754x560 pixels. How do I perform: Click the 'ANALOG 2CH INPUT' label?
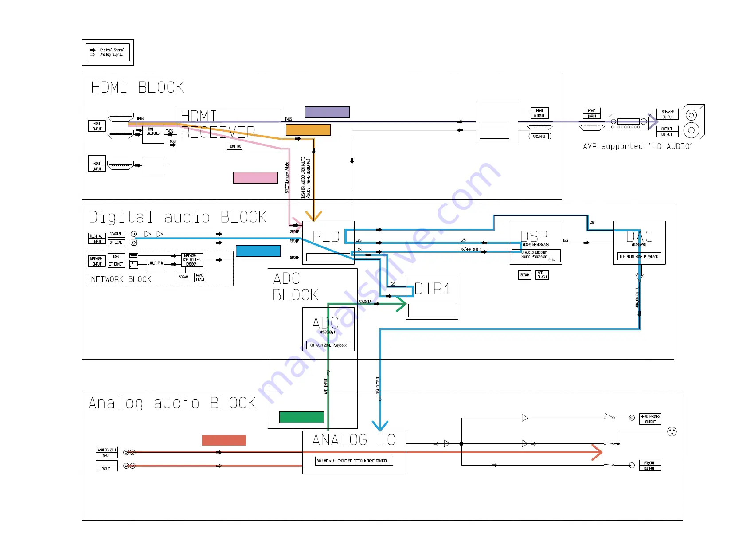[x=107, y=453]
